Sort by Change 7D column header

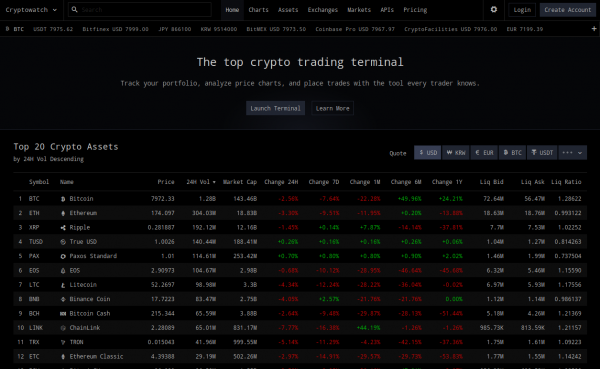(x=324, y=182)
